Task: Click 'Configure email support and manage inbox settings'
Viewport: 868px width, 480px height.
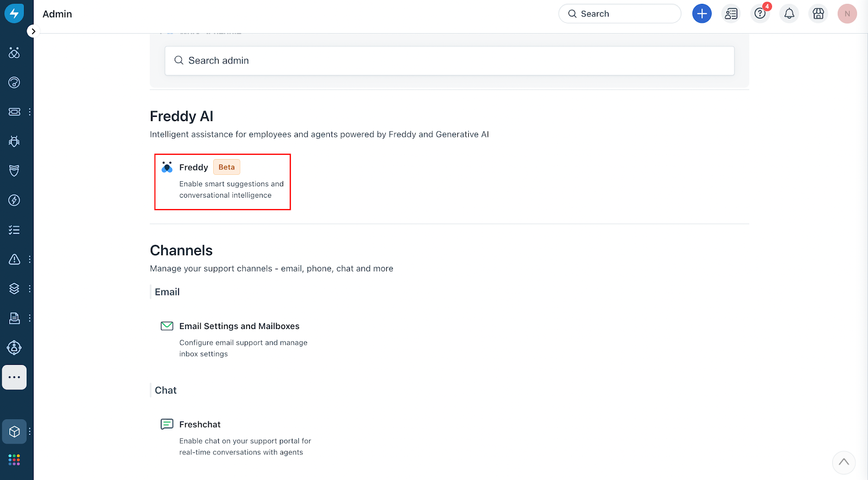Action: point(244,348)
